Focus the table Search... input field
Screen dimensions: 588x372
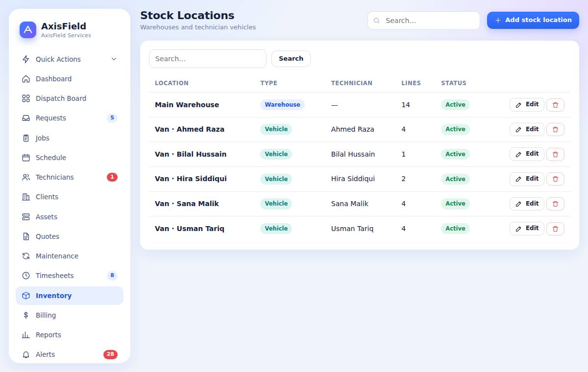(208, 59)
